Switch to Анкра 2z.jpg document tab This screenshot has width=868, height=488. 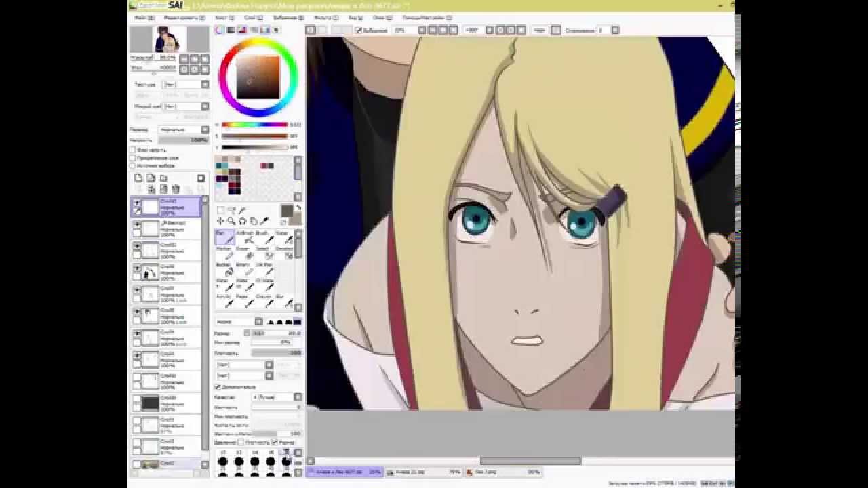(x=425, y=472)
